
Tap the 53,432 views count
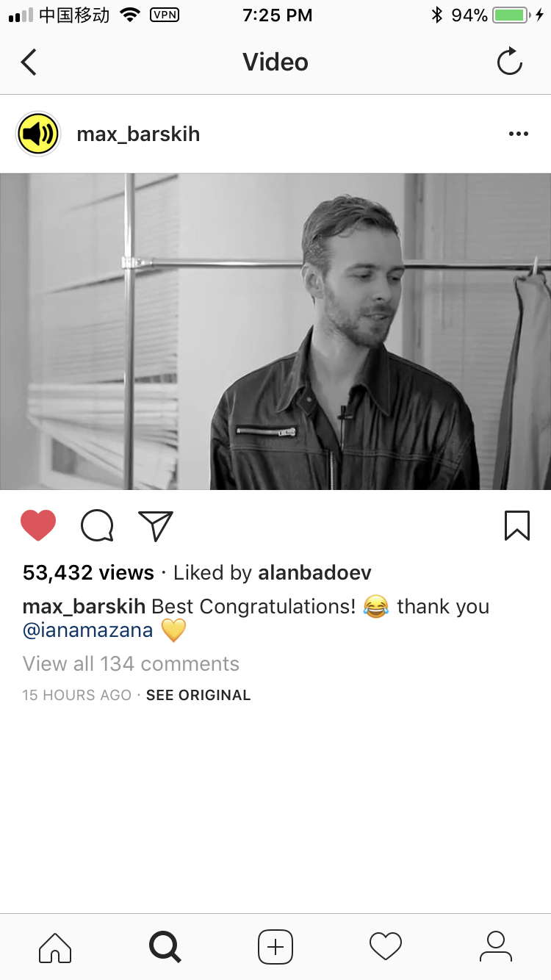pos(88,573)
